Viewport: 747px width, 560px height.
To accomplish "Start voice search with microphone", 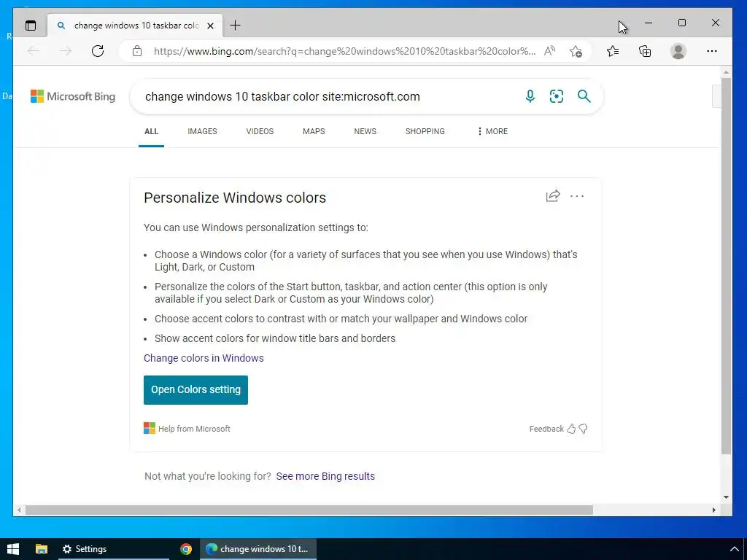I will 530,96.
